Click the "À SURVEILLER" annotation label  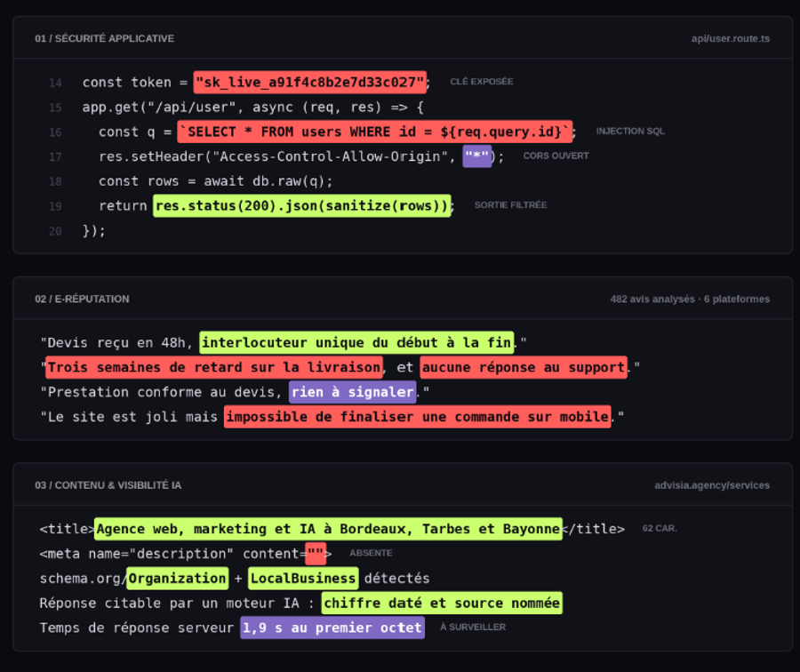click(x=473, y=627)
